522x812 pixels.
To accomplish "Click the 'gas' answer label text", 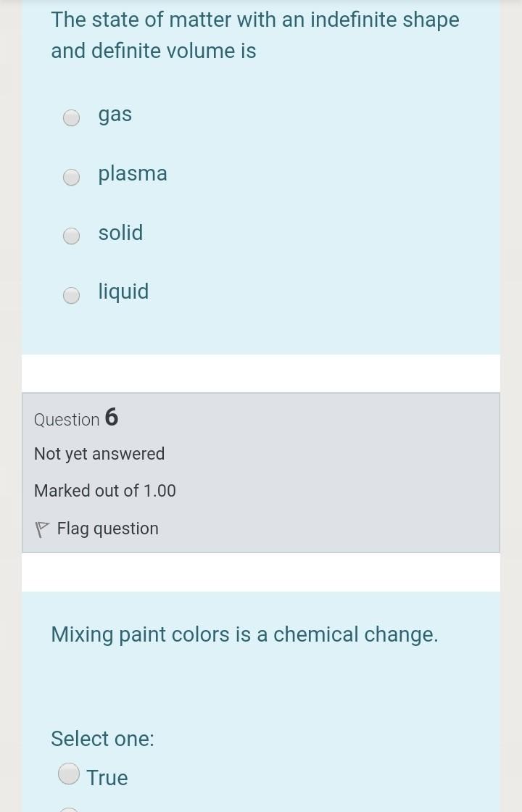I will [x=115, y=115].
